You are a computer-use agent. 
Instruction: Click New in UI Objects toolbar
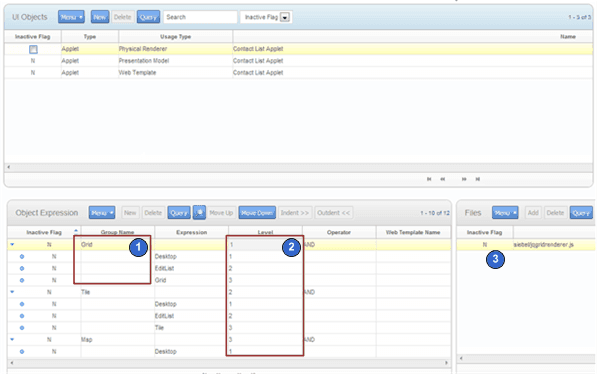100,17
